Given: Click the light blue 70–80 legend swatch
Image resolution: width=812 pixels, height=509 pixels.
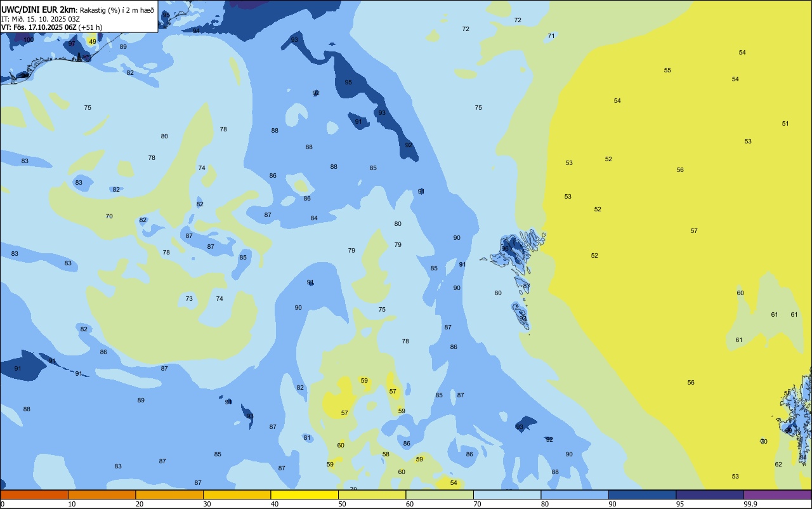Looking at the screenshot, I should [507, 494].
